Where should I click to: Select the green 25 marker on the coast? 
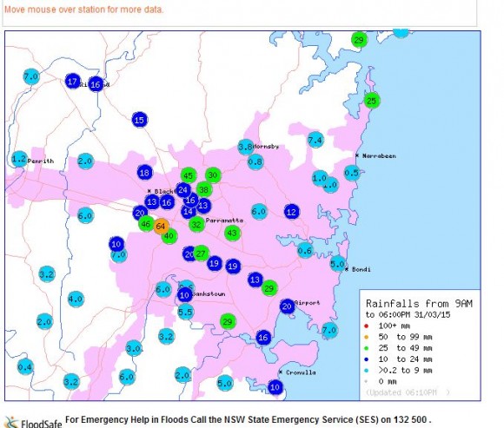click(x=372, y=101)
